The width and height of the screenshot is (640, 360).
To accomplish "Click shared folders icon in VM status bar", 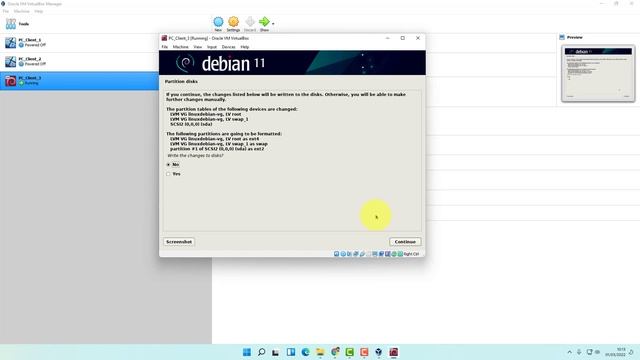I will [369, 254].
